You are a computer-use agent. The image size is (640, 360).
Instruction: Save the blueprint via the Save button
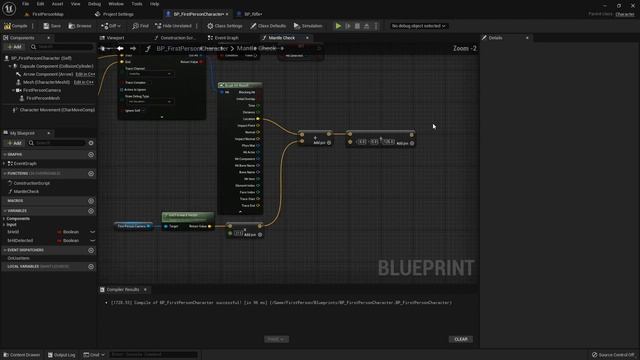pos(52,26)
